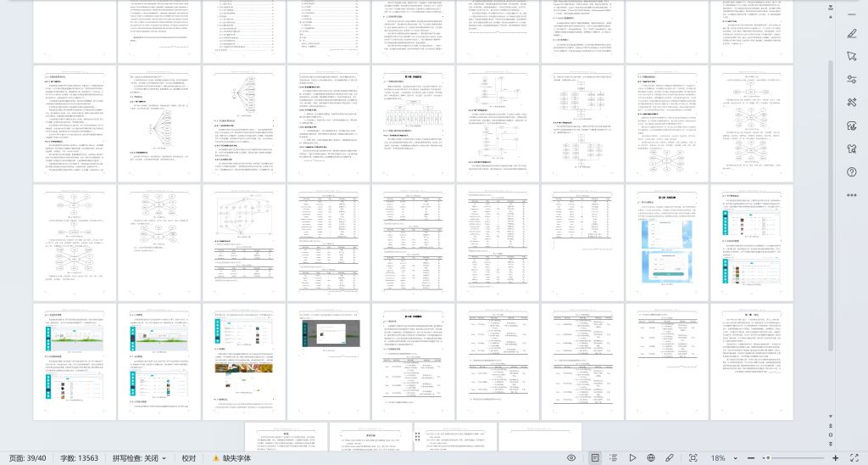Switch to outline view icon
This screenshot has height=465, width=868.
[614, 458]
